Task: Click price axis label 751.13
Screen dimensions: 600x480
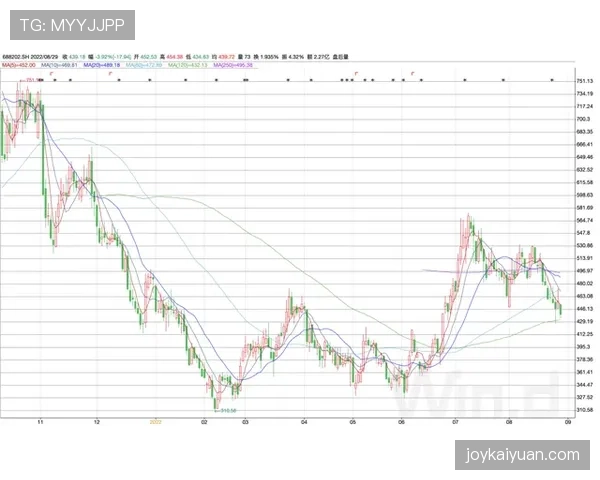Action: 584,81
